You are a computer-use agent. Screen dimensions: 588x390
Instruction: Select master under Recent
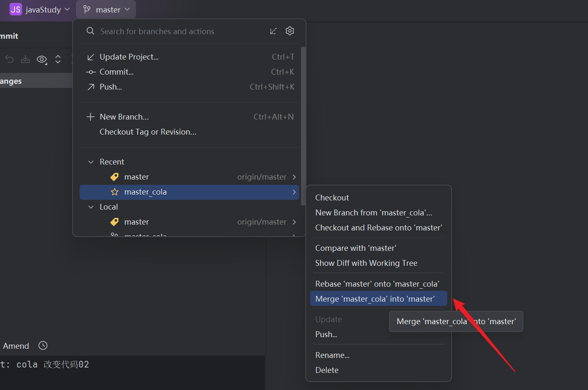pos(190,177)
